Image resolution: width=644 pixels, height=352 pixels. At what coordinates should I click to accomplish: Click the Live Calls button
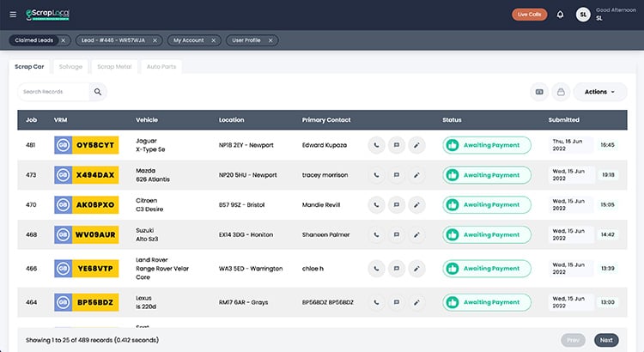[x=530, y=15]
